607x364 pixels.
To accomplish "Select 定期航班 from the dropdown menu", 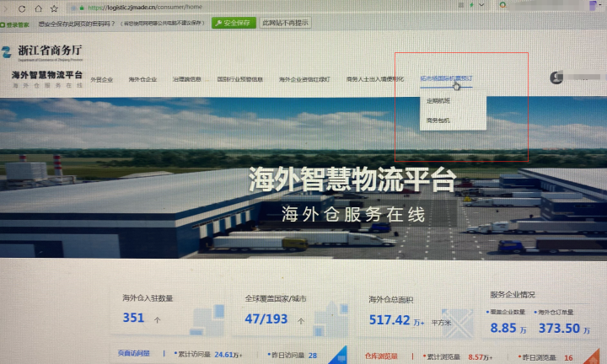I will tap(438, 101).
